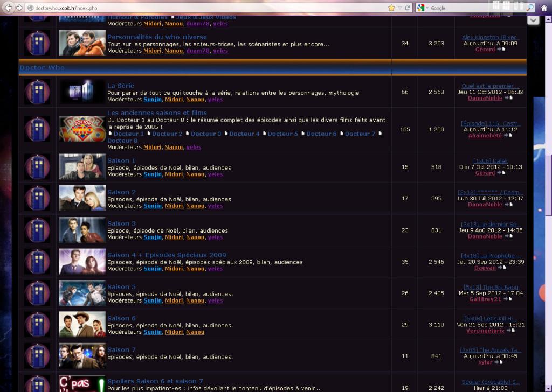The height and width of the screenshot is (392, 552).
Task: Open last post '[1x06] Dalek'
Action: pos(491,161)
